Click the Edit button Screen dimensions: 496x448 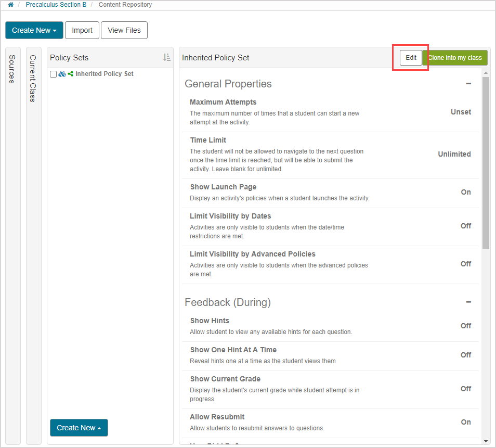[411, 58]
